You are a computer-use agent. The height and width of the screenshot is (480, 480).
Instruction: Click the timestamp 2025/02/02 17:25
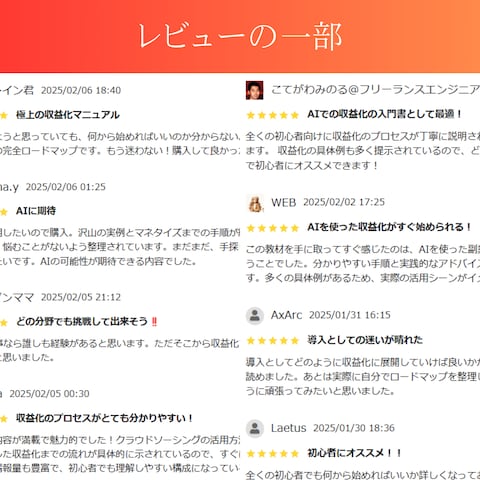pyautogui.click(x=344, y=202)
